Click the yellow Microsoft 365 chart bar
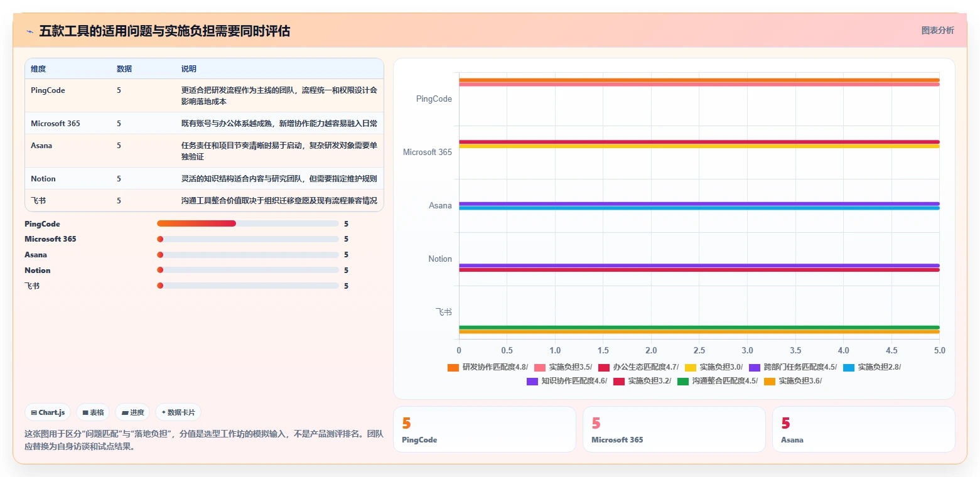 pyautogui.click(x=699, y=146)
